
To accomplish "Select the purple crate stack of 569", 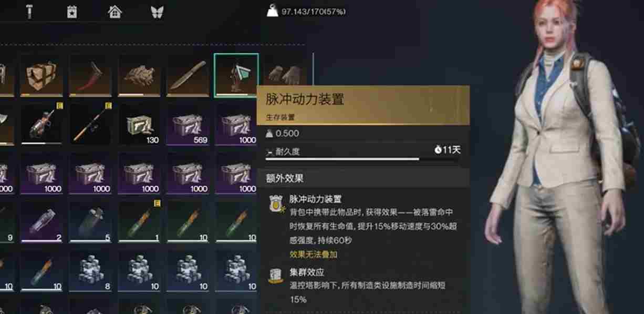I will click(188, 124).
